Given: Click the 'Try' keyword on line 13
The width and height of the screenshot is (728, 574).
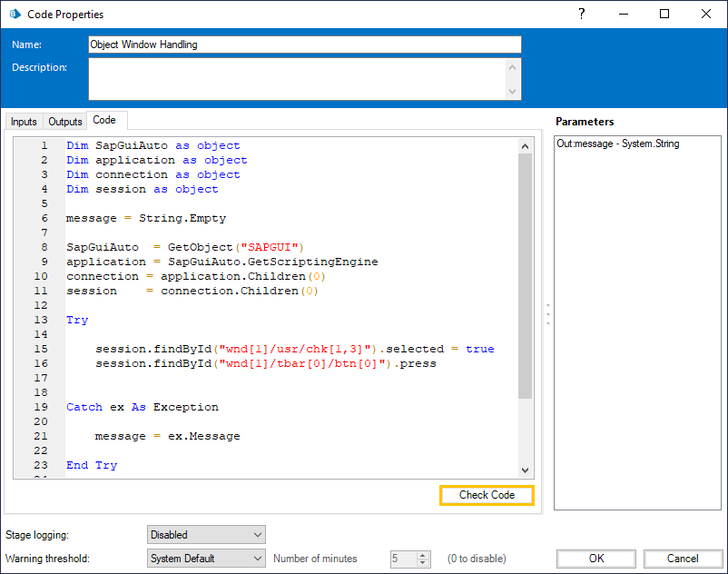Looking at the screenshot, I should (77, 320).
